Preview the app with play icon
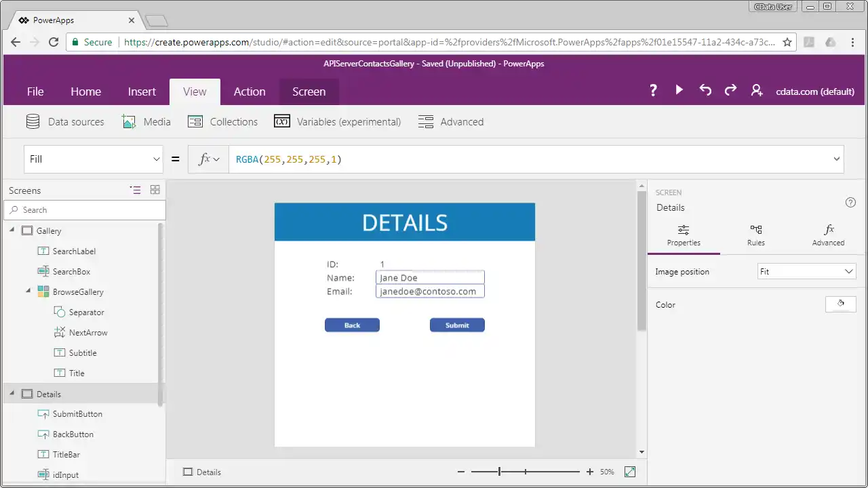Image resolution: width=868 pixels, height=488 pixels. 679,90
